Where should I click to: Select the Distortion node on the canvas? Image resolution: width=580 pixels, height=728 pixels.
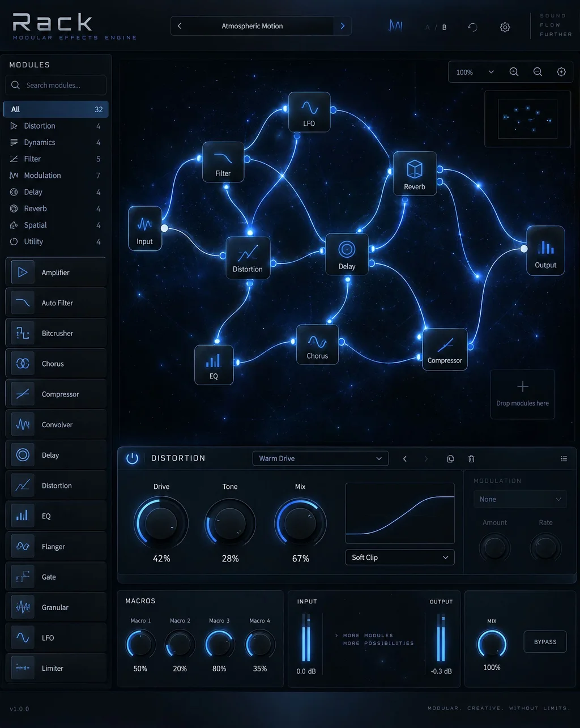(248, 258)
